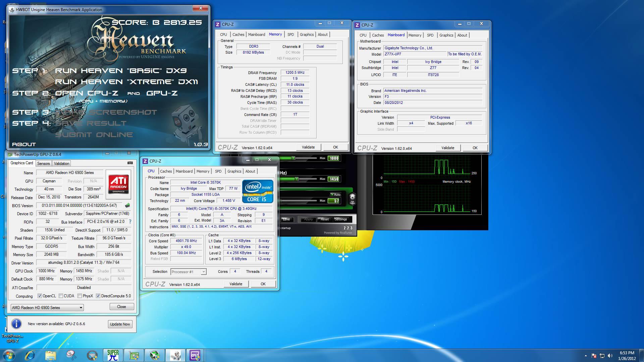Click the User Define fan icon in Afterburner
This screenshot has width=644, height=362.
(352, 199)
